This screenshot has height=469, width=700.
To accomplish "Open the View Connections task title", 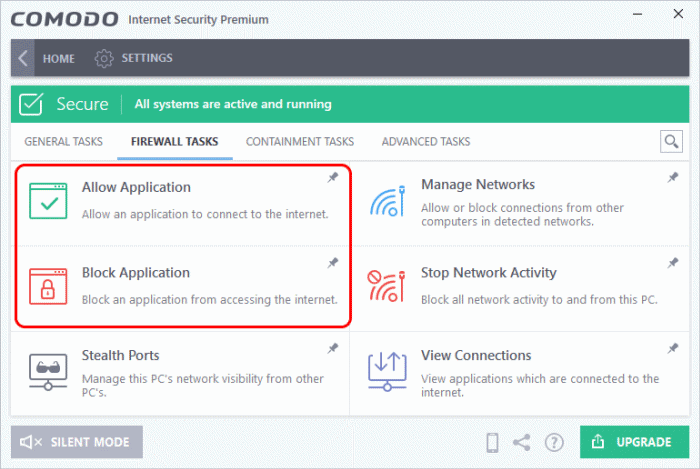I will [x=476, y=355].
